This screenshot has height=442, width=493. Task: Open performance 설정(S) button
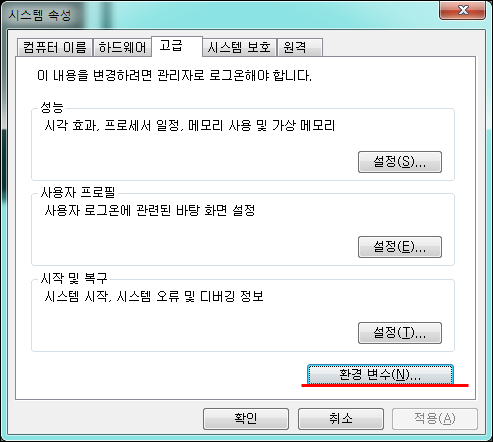(400, 162)
